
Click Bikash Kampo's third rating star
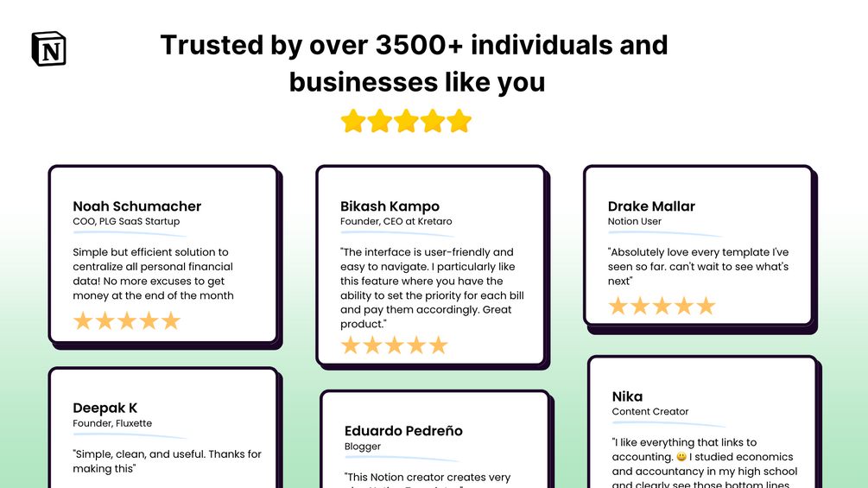[395, 345]
